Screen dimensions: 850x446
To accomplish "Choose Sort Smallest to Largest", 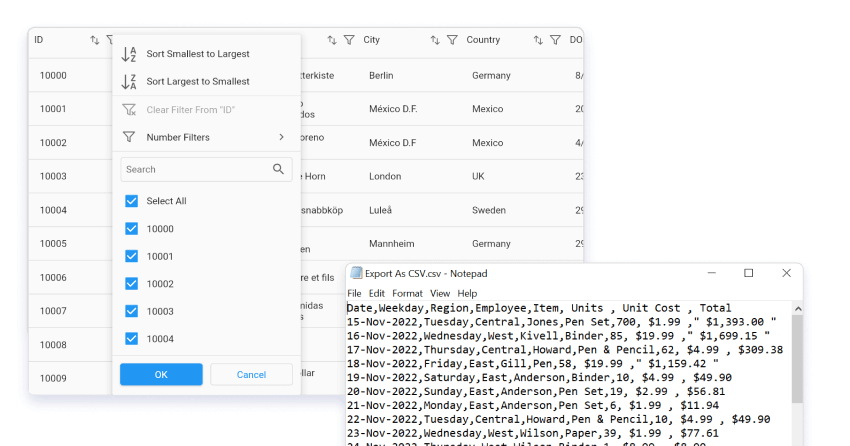I will coord(198,54).
